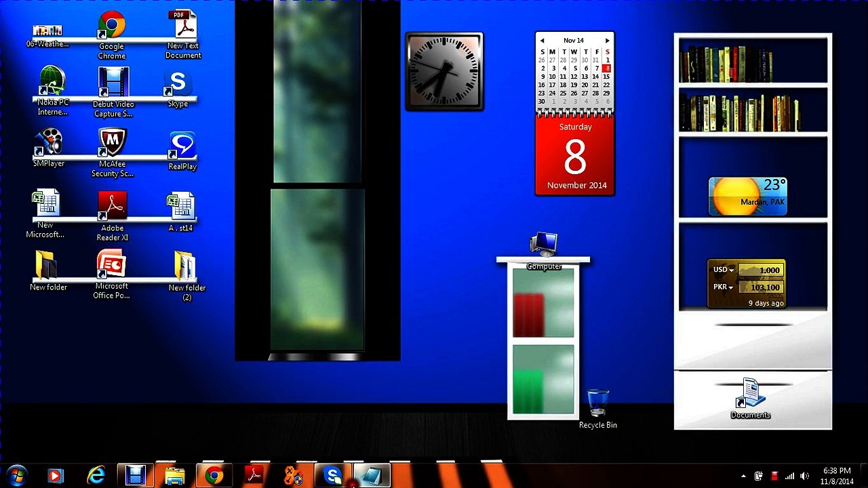Switch to Debut Video Capture in the taskbar
Viewport: 868px width, 488px height.
[136, 476]
